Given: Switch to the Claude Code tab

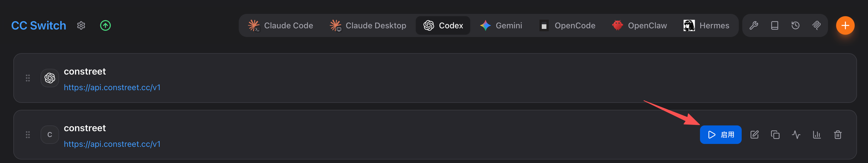Looking at the screenshot, I should (x=280, y=25).
